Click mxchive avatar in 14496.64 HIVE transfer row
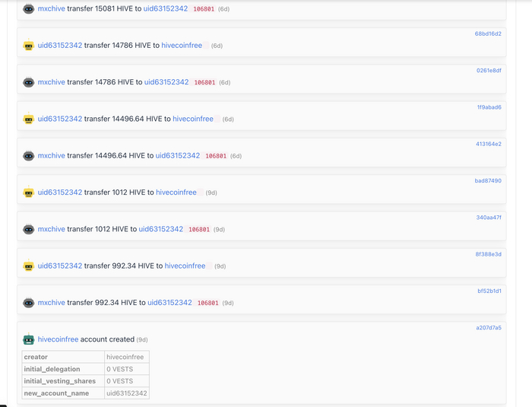The image size is (532, 407). [29, 156]
